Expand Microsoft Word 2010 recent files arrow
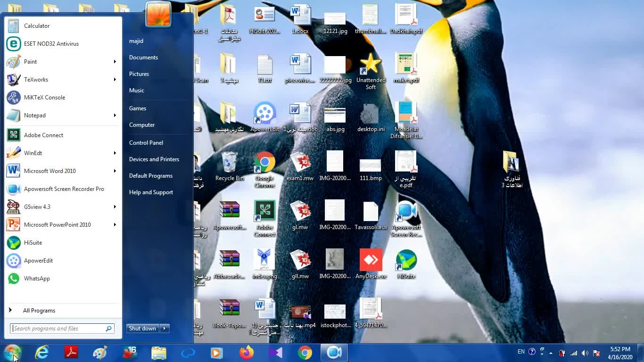 [115, 171]
